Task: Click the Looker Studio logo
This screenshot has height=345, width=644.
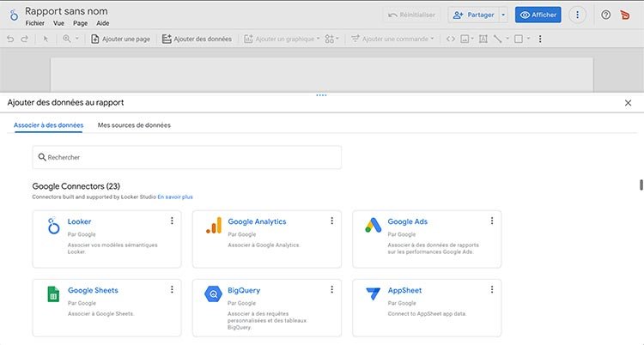Action: (x=14, y=15)
